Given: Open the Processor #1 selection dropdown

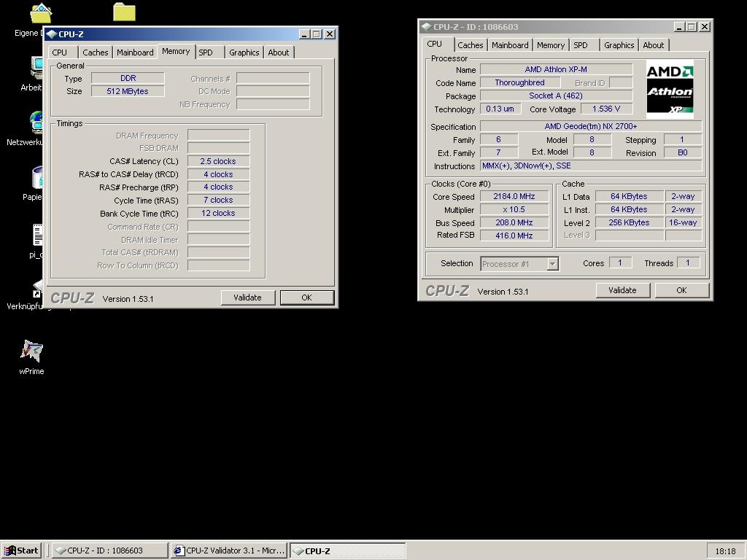Looking at the screenshot, I should [552, 264].
